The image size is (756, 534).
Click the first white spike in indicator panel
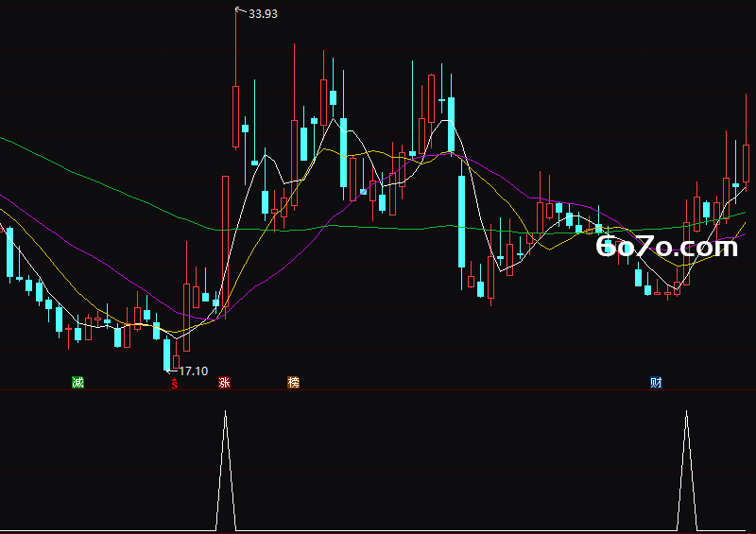coord(225,471)
